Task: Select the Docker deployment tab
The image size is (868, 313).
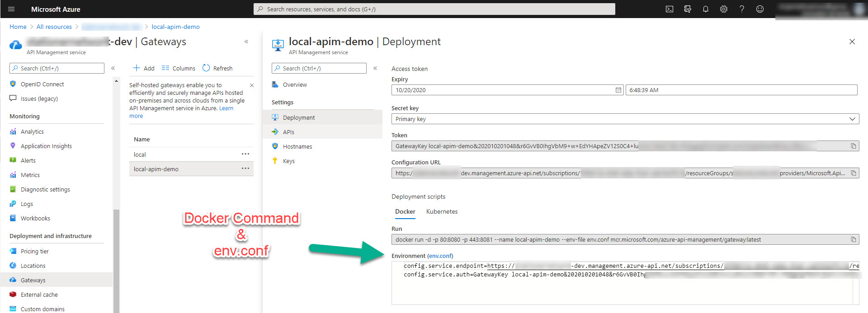Action: [405, 211]
